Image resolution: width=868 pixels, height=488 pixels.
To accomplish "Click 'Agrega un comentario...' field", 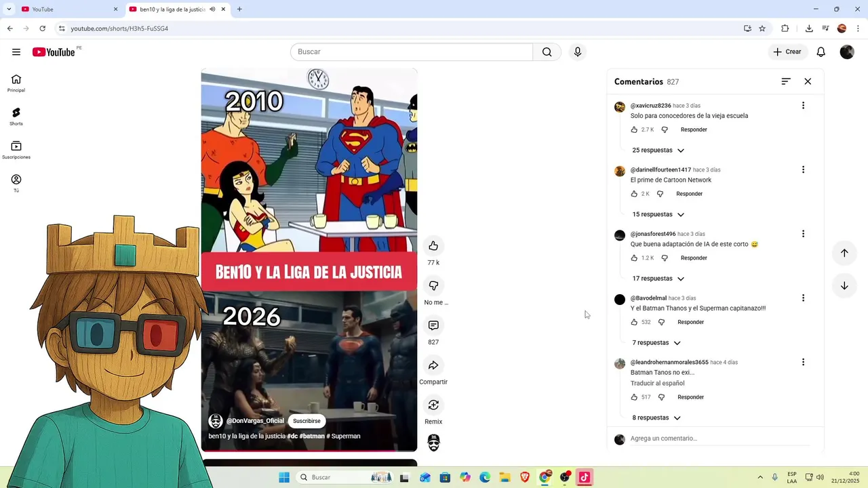I will pos(719,439).
